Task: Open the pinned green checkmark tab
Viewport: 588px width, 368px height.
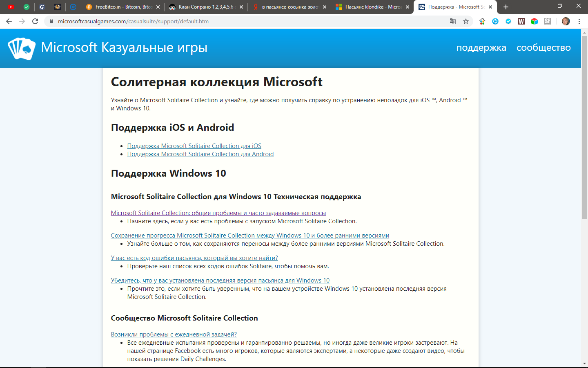Action: tap(27, 7)
